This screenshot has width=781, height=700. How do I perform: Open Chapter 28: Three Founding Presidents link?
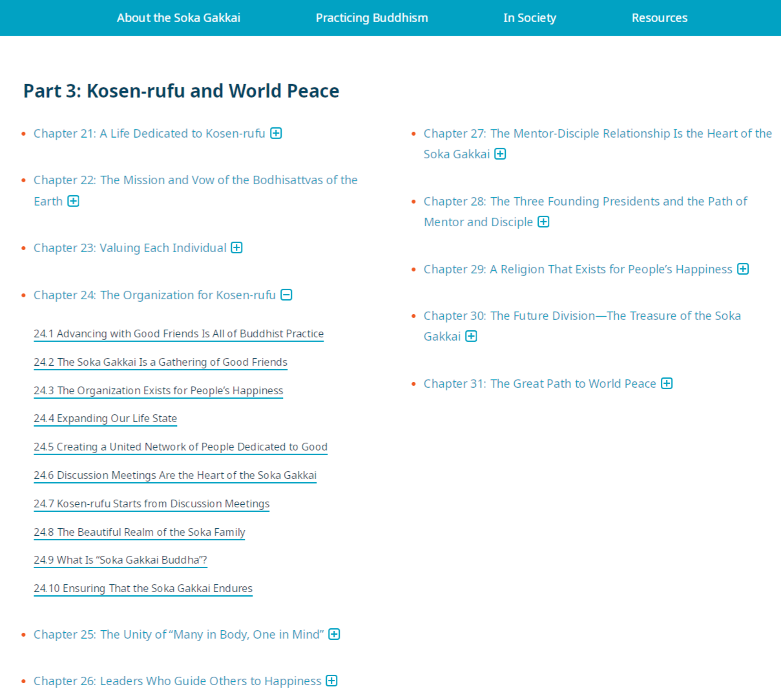click(585, 211)
